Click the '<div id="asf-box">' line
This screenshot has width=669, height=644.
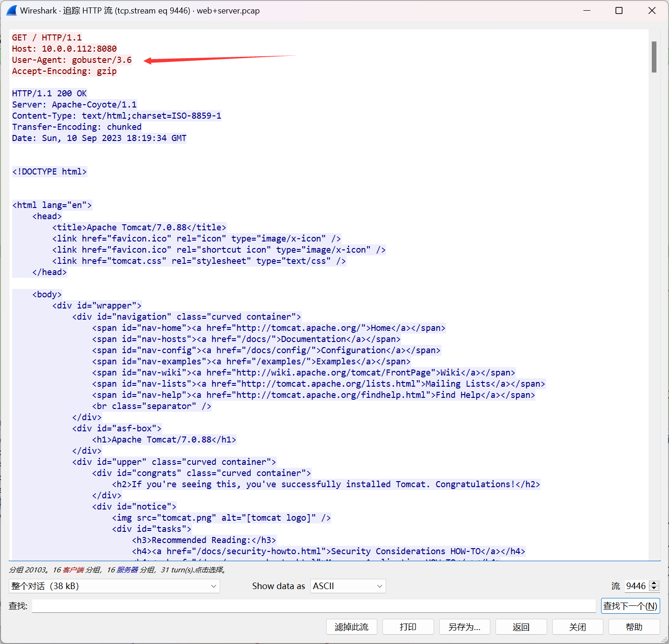click(117, 428)
